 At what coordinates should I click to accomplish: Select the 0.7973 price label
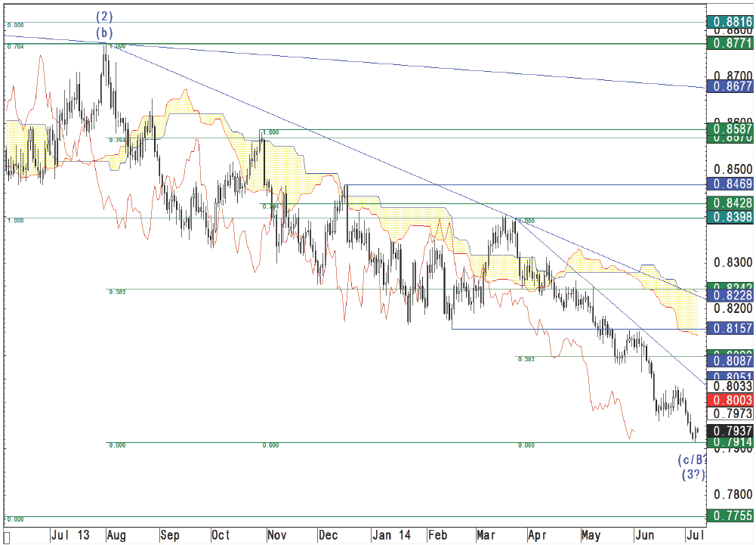click(730, 413)
